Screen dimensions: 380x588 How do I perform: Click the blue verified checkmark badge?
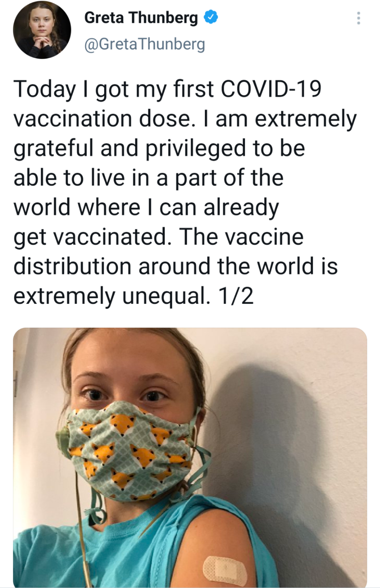point(211,18)
